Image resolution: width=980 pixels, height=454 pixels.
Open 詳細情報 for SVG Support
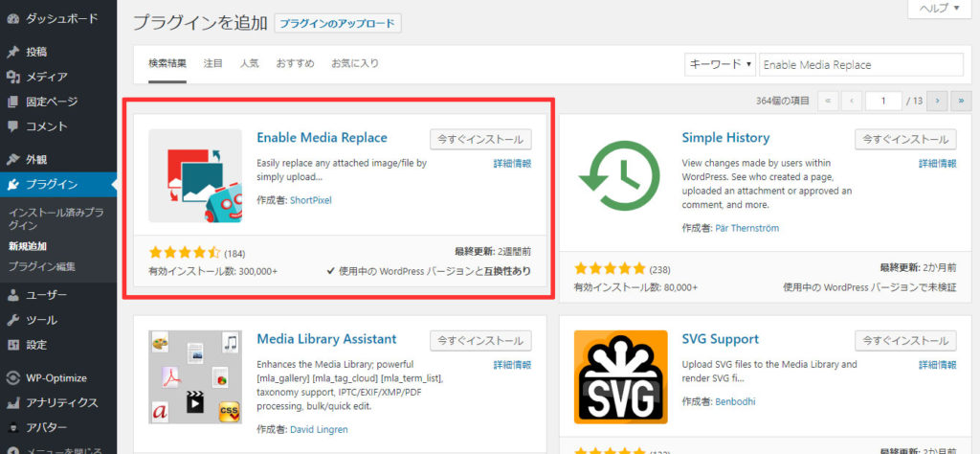(938, 365)
